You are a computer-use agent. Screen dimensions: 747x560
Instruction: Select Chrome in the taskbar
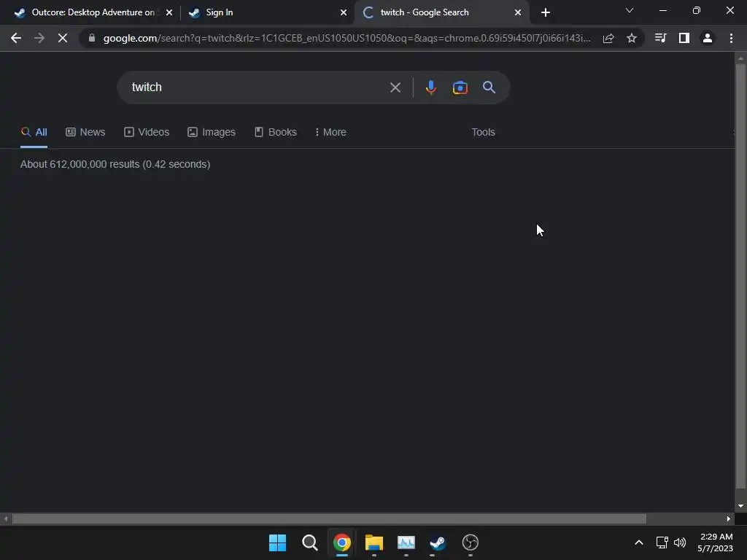pyautogui.click(x=341, y=542)
